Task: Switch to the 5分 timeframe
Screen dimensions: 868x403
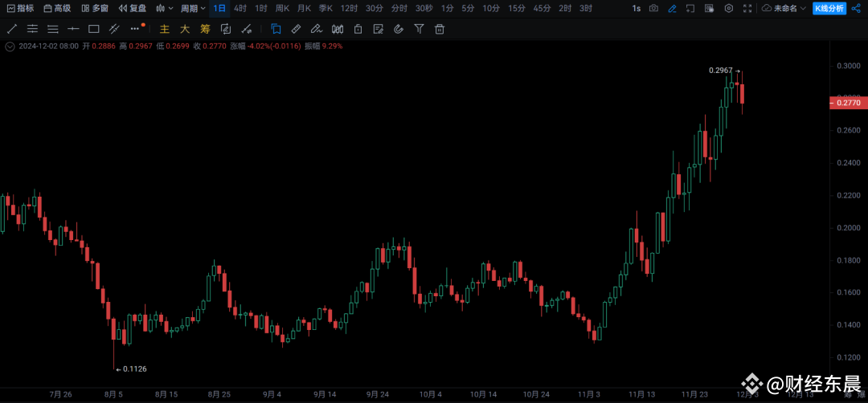Action: coord(468,8)
